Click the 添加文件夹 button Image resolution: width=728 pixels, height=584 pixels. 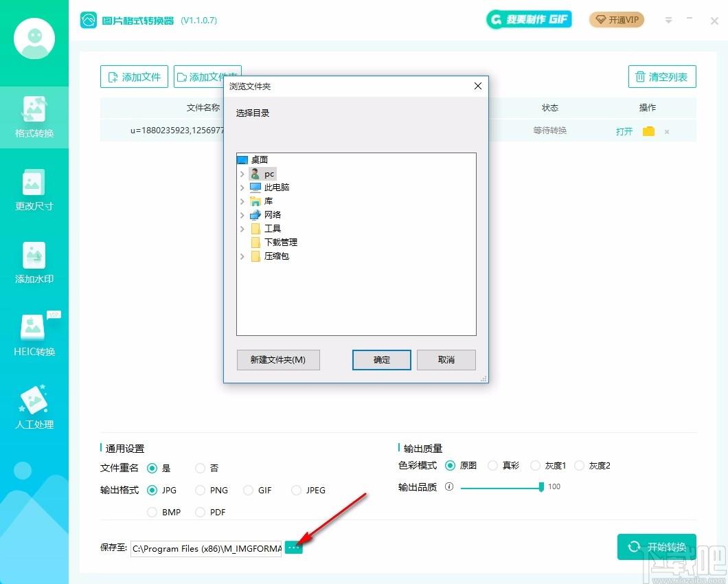pos(207,77)
